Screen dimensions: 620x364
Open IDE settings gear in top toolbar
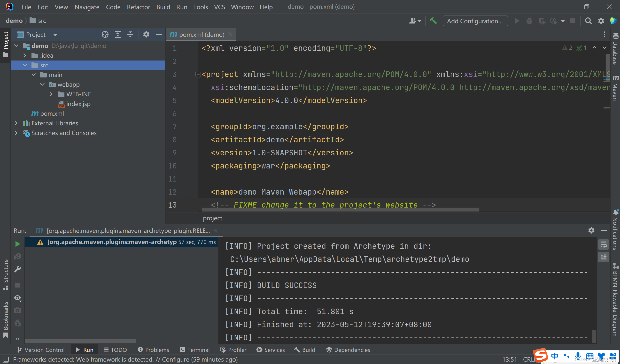tap(601, 21)
